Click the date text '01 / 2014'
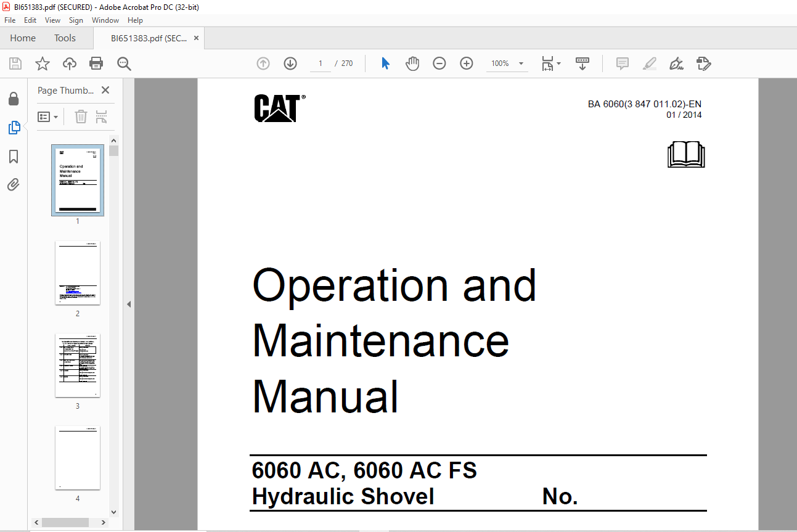 [x=684, y=115]
